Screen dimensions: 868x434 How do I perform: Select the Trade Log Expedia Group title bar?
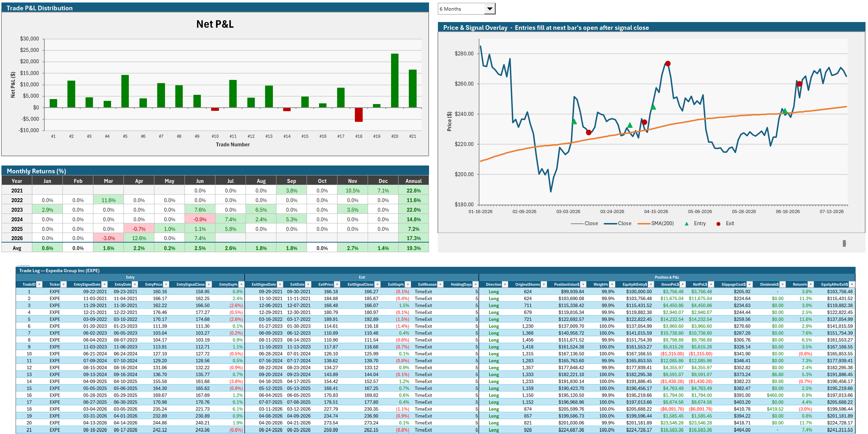coord(435,271)
